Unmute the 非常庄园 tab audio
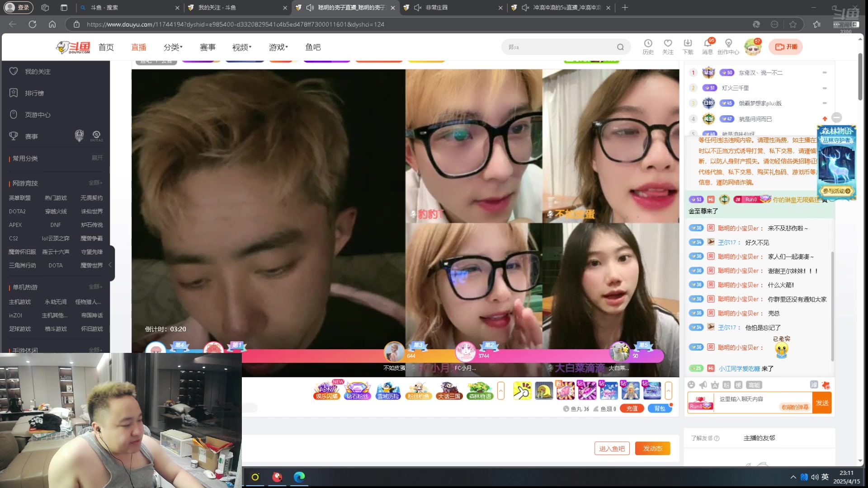Viewport: 868px width, 488px height. [x=417, y=8]
